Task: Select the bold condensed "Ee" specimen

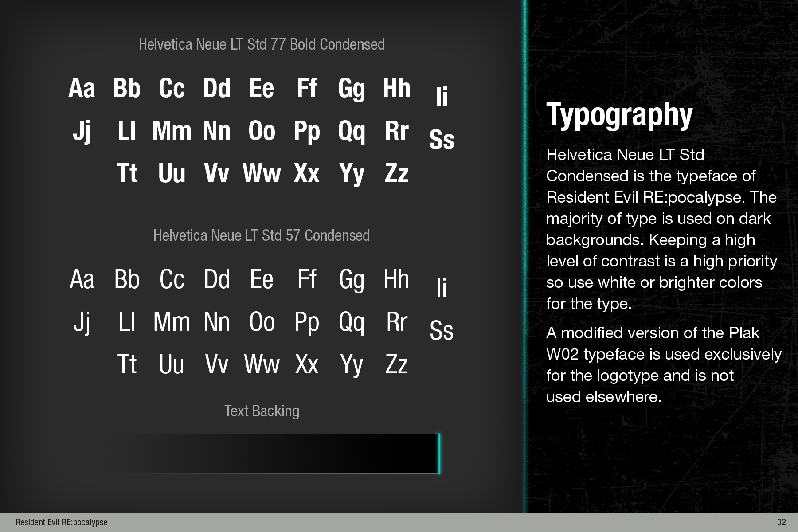Action: pyautogui.click(x=262, y=88)
